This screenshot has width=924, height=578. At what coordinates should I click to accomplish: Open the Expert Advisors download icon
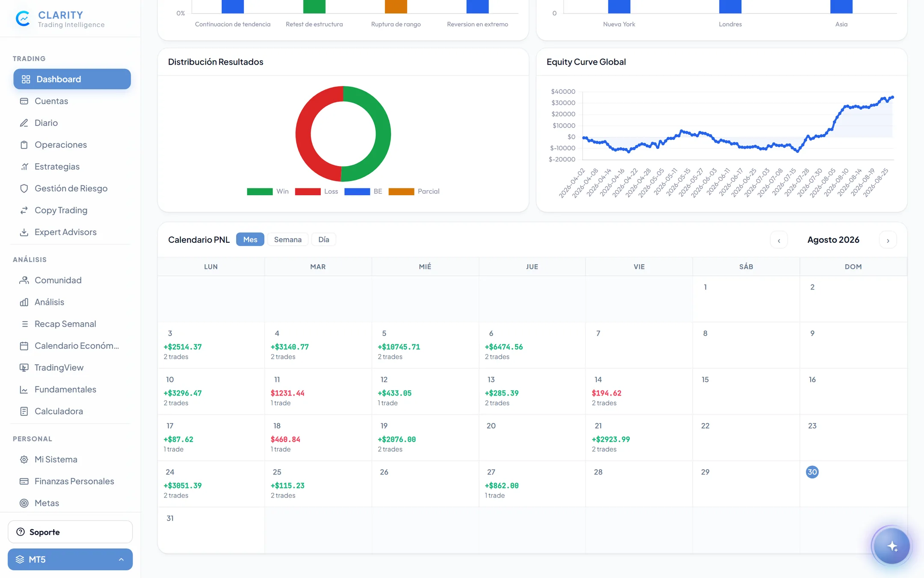pos(24,232)
